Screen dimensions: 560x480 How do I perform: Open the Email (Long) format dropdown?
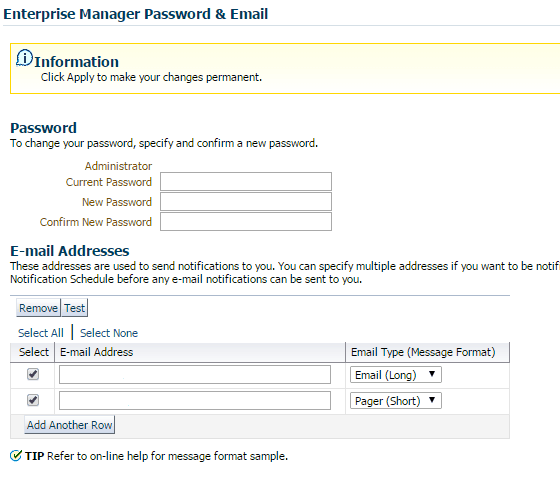pyautogui.click(x=396, y=375)
